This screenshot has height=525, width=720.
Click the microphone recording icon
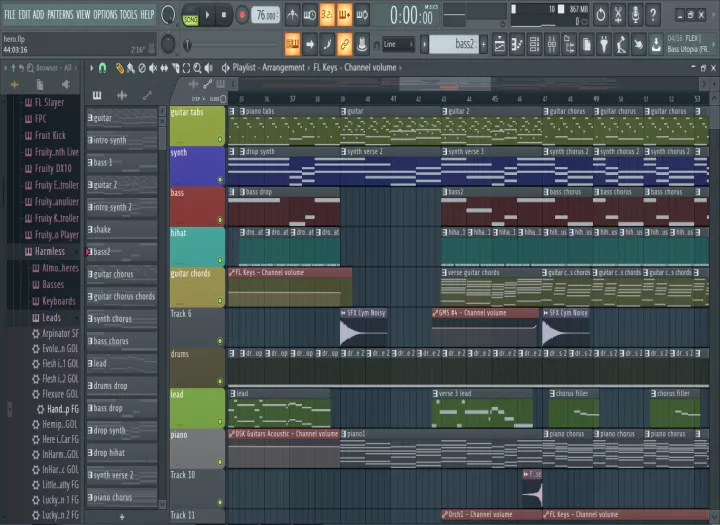click(636, 15)
